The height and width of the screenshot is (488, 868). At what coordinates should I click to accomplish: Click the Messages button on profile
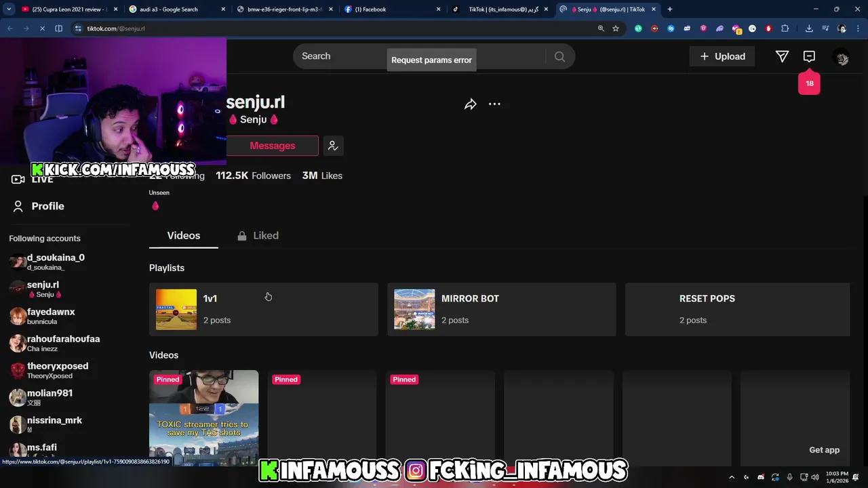pos(273,146)
